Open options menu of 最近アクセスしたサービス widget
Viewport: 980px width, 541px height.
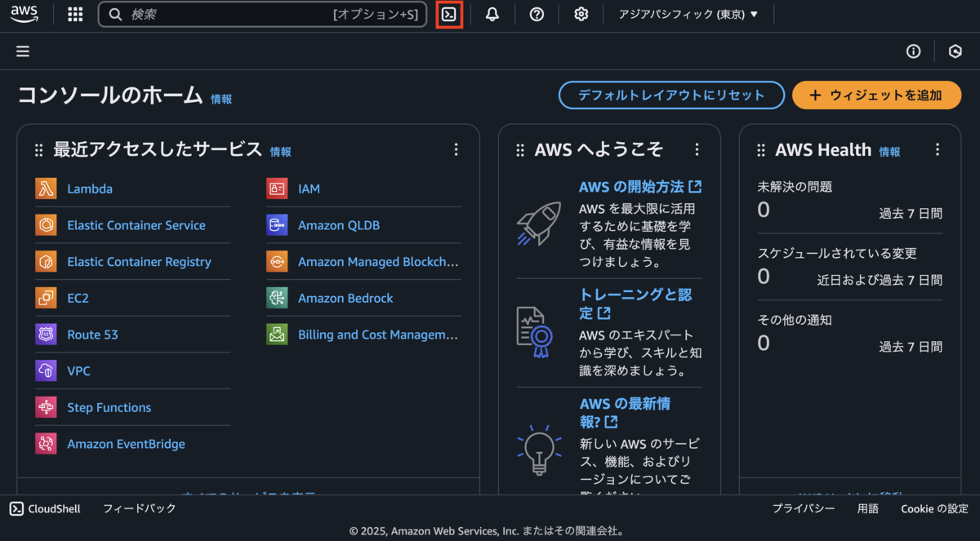click(x=456, y=149)
